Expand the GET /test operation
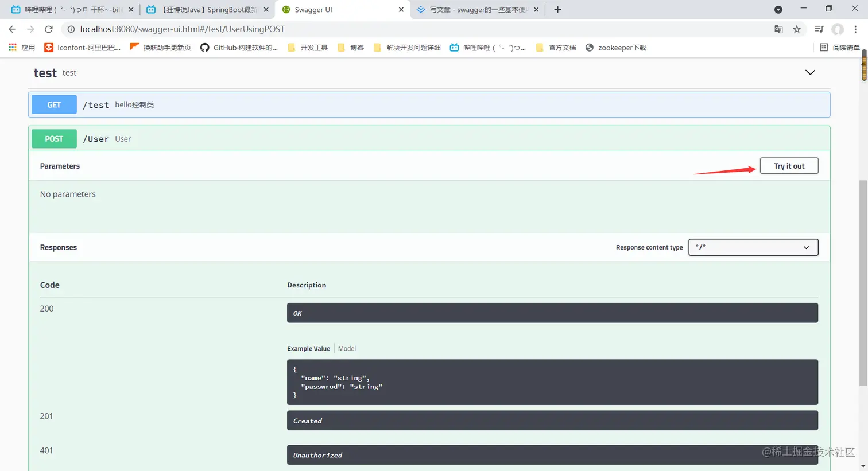The image size is (868, 471). pyautogui.click(x=429, y=104)
